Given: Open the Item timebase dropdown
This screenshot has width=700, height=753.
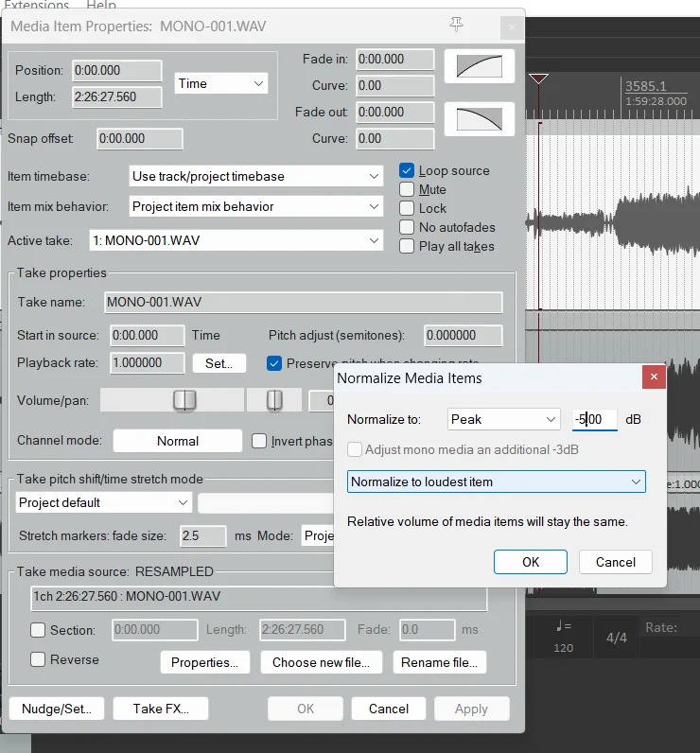Looking at the screenshot, I should 256,176.
